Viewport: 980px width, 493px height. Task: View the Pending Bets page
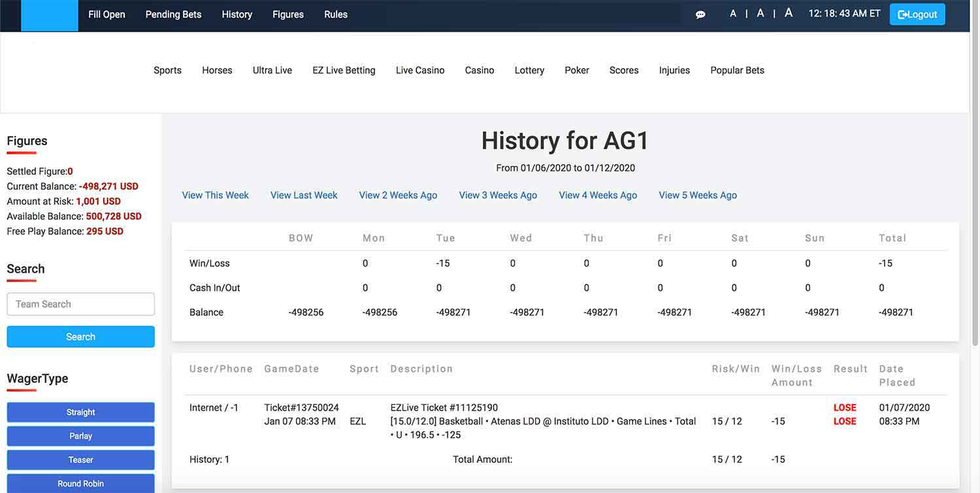[172, 14]
